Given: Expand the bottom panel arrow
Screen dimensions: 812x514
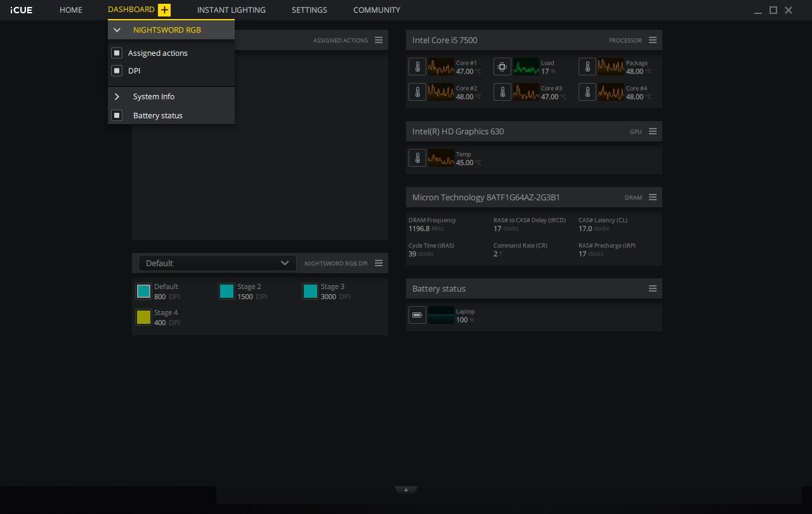Looking at the screenshot, I should click(406, 489).
